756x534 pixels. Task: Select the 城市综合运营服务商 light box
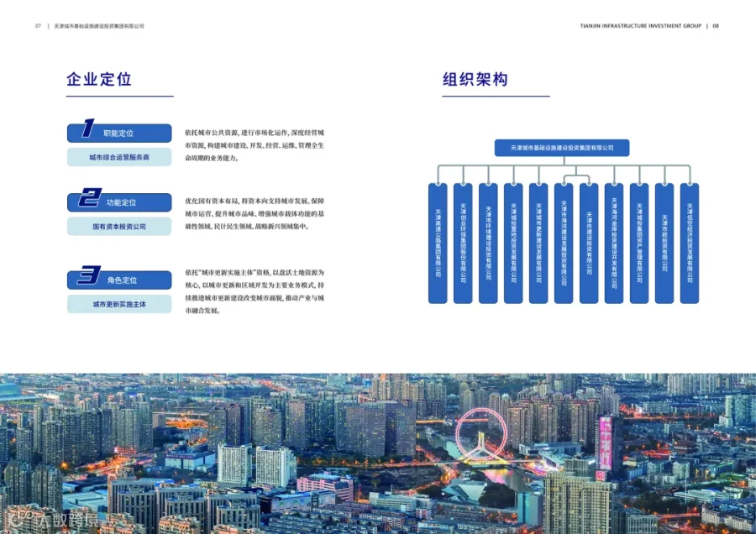(x=119, y=157)
